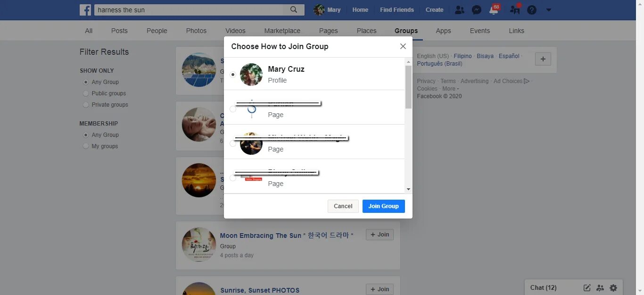The width and height of the screenshot is (644, 295).
Task: Select Private groups filter
Action: tap(86, 105)
